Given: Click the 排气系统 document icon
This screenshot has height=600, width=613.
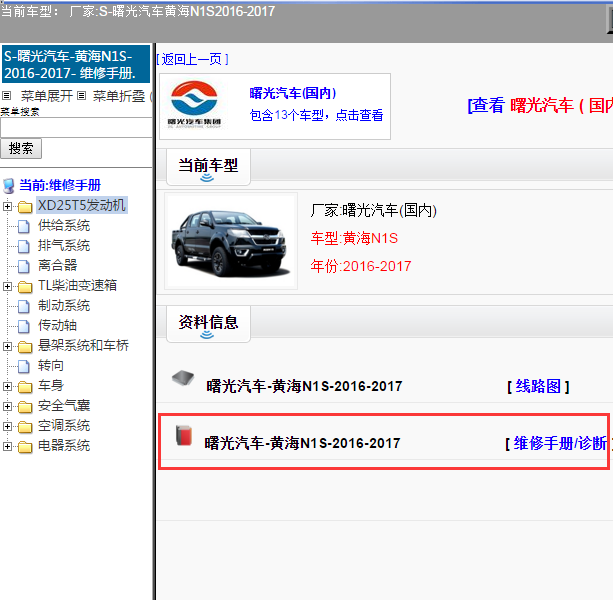Looking at the screenshot, I should coord(24,246).
